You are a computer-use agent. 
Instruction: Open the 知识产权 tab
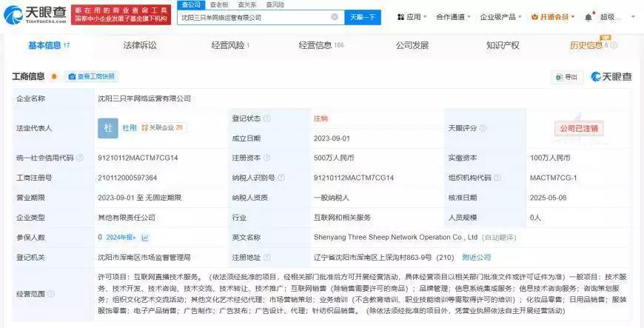tap(503, 46)
